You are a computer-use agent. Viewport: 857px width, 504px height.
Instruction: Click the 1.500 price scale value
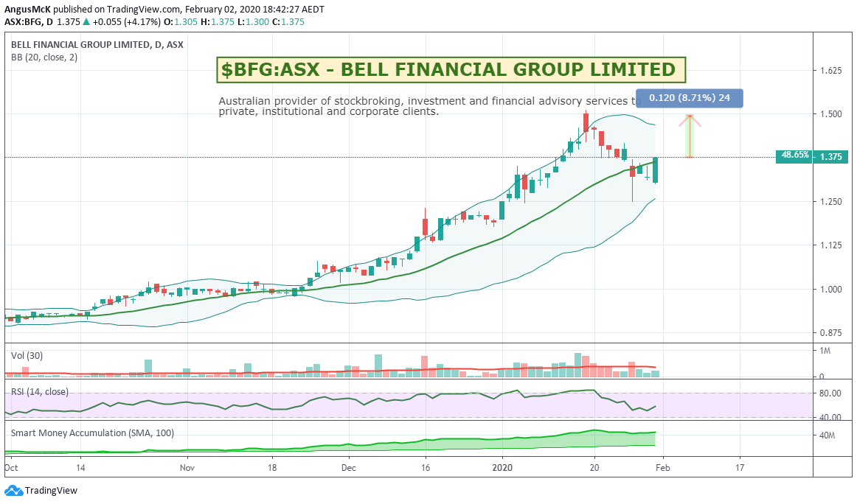830,114
